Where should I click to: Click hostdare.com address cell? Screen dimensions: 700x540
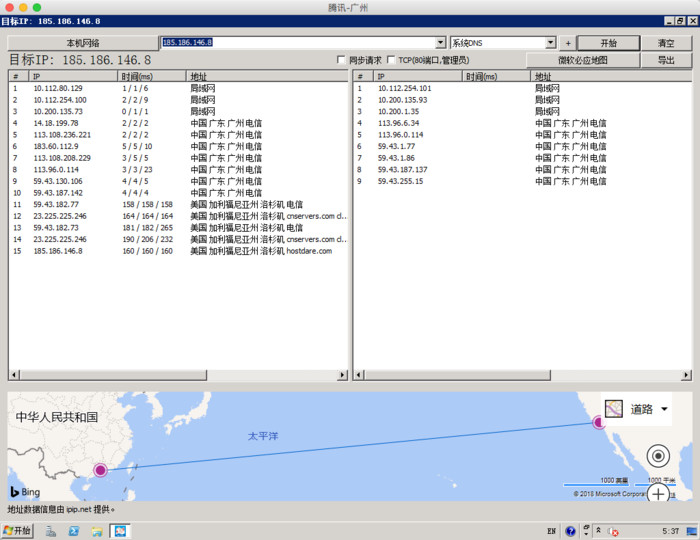point(261,251)
